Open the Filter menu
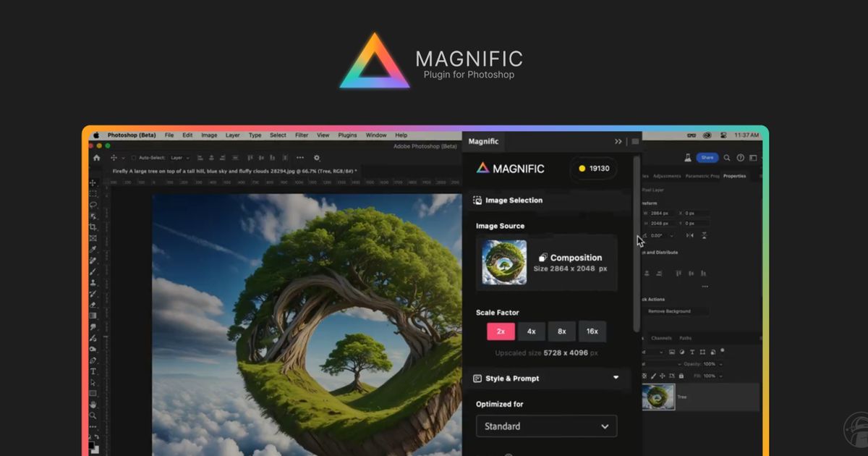The width and height of the screenshot is (868, 456). click(302, 135)
